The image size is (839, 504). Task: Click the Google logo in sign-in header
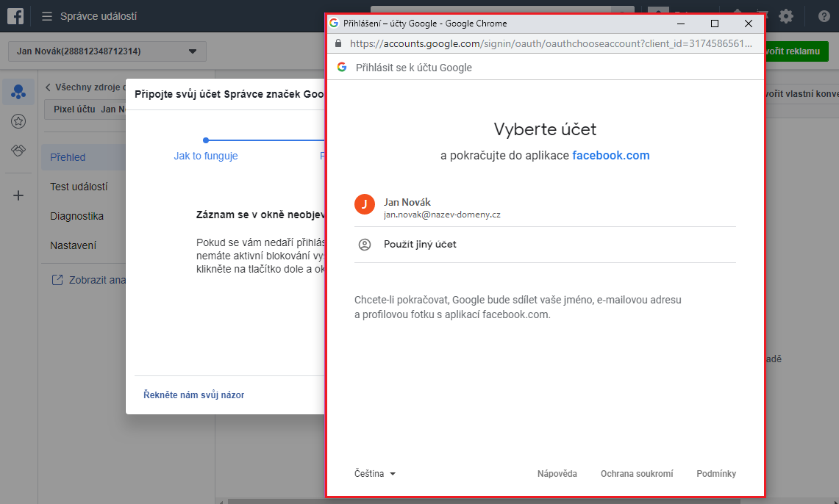342,68
